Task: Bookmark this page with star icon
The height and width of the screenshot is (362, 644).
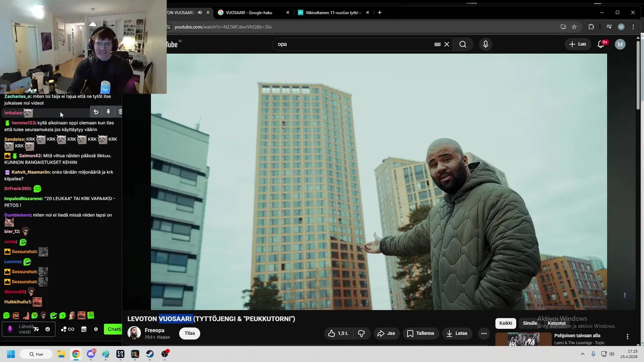Action: pyautogui.click(x=574, y=27)
